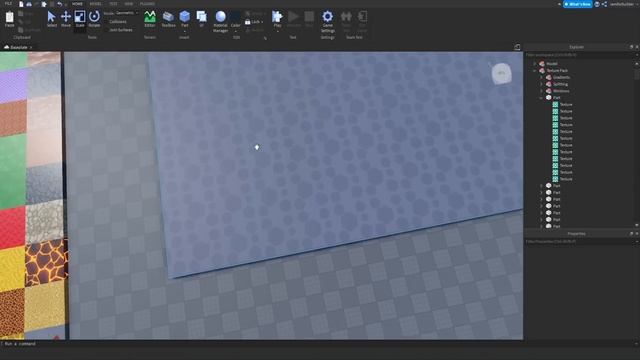The width and height of the screenshot is (640, 360).
Task: Click the Color tool icon
Action: [x=236, y=17]
